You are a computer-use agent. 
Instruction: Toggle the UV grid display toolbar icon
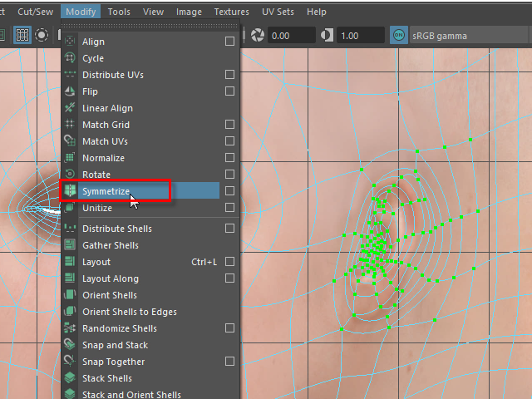22,36
